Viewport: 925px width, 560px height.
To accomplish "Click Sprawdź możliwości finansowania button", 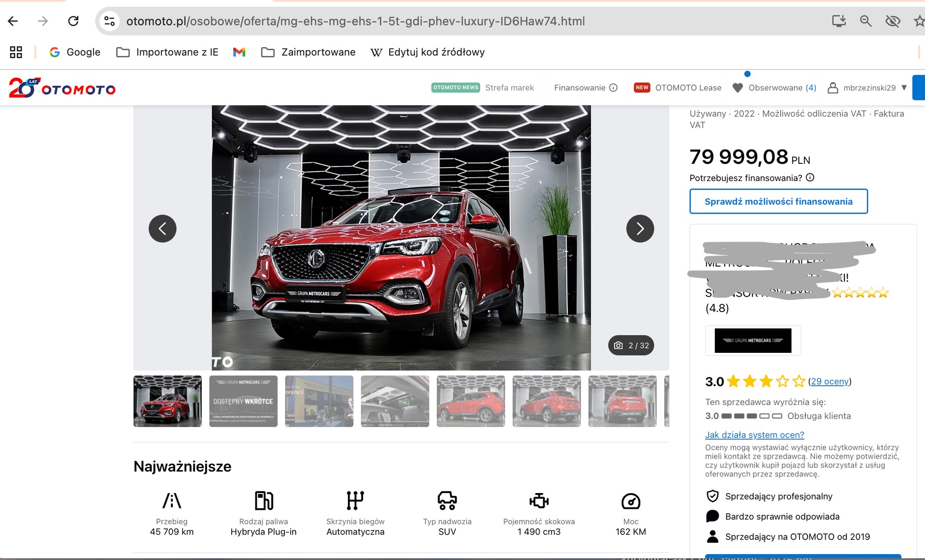I will 778,201.
